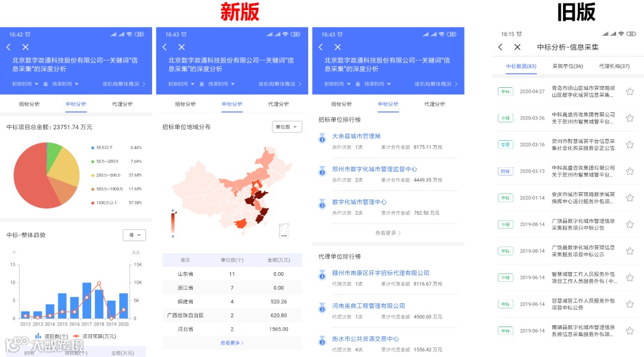Star the 2020-03-13 中科高盛咨询 entry
Viewport: 644px width, 357px height.
[x=630, y=171]
